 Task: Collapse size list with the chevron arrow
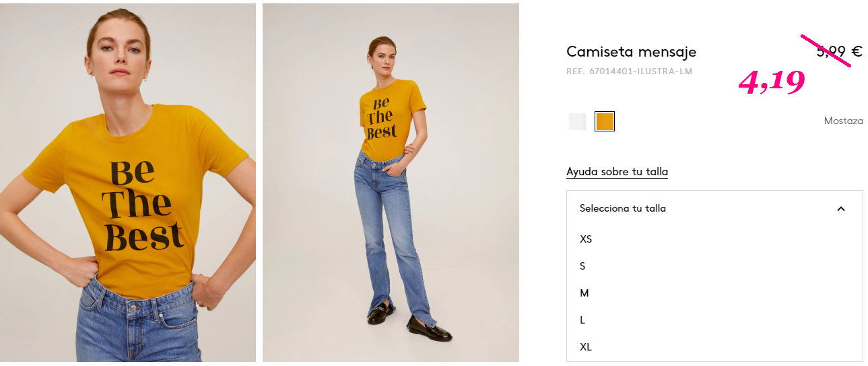pos(840,209)
